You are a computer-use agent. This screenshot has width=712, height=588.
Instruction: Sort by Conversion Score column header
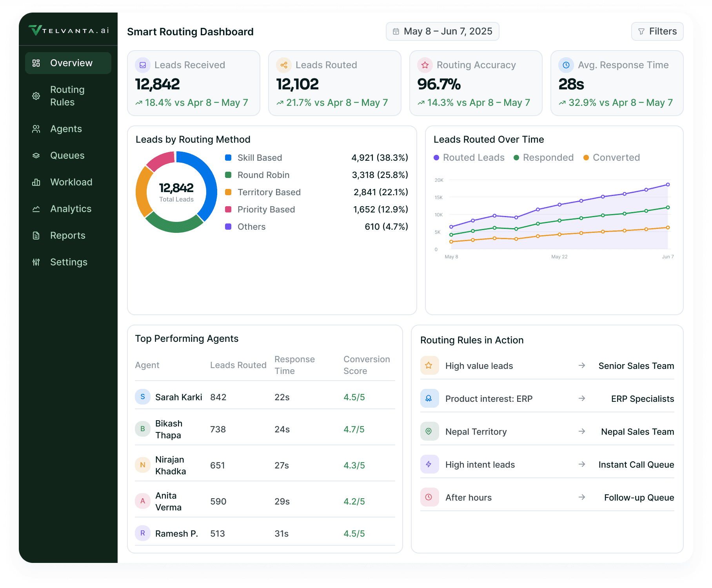coord(367,365)
